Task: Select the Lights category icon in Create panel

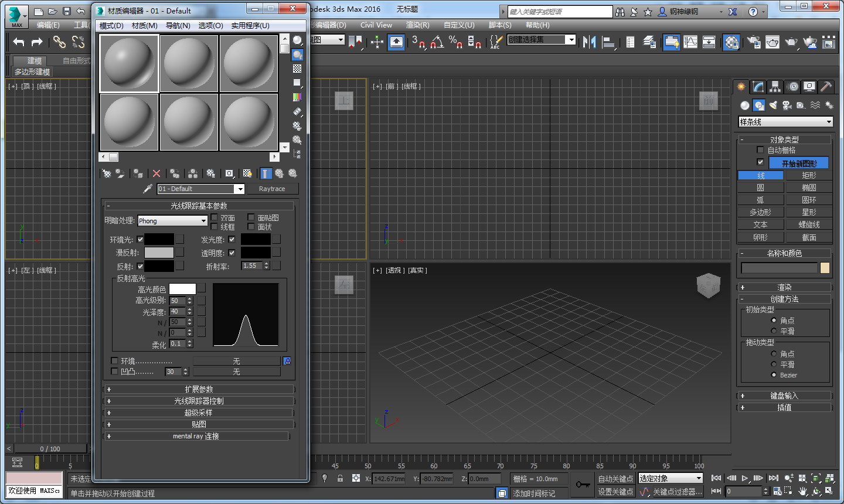Action: pyautogui.click(x=773, y=105)
